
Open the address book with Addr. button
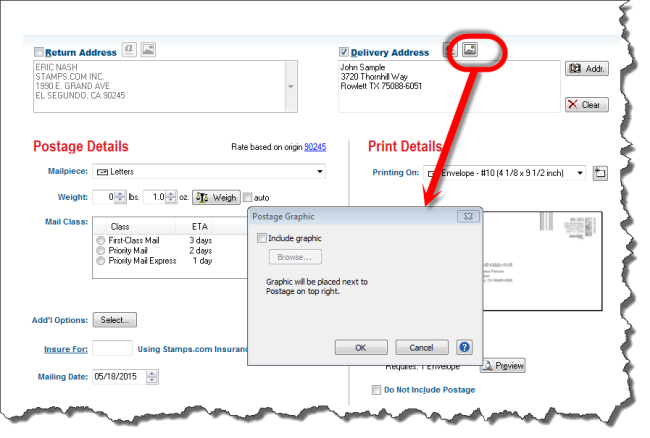pyautogui.click(x=587, y=69)
